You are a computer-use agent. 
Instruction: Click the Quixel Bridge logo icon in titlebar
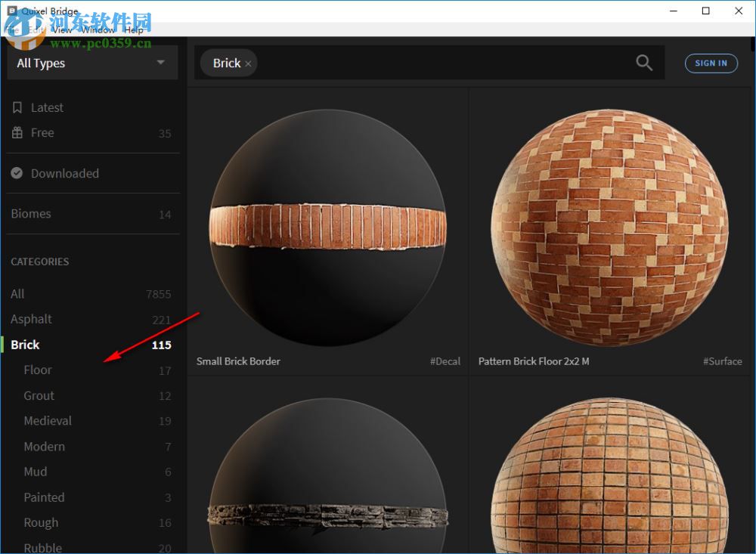point(11,11)
